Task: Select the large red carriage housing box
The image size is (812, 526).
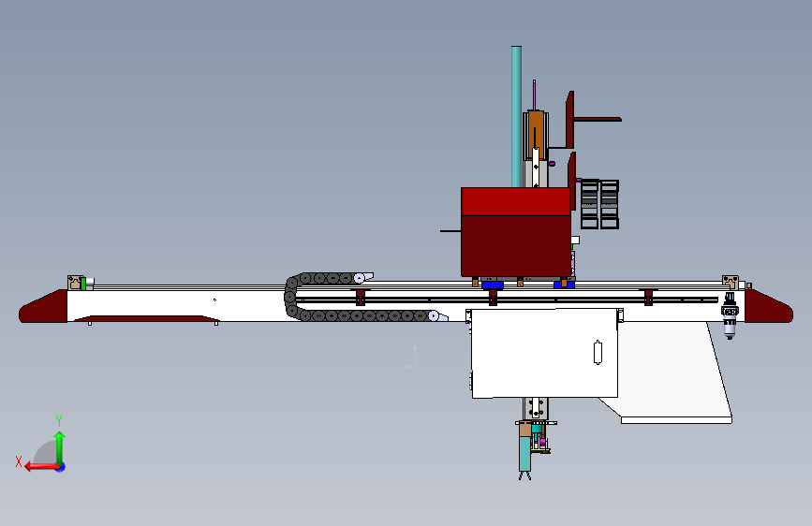Action: click(x=516, y=232)
